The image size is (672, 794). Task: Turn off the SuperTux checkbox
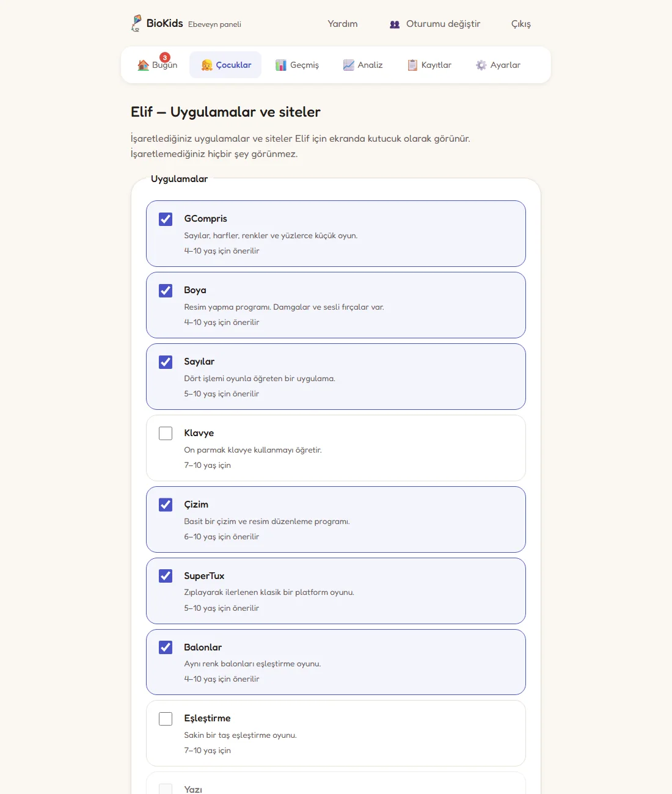tap(166, 576)
